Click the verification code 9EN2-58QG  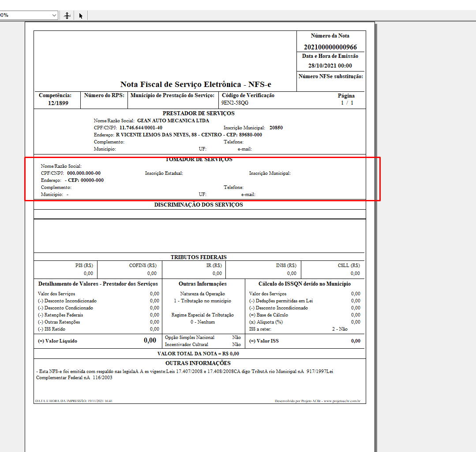[235, 103]
